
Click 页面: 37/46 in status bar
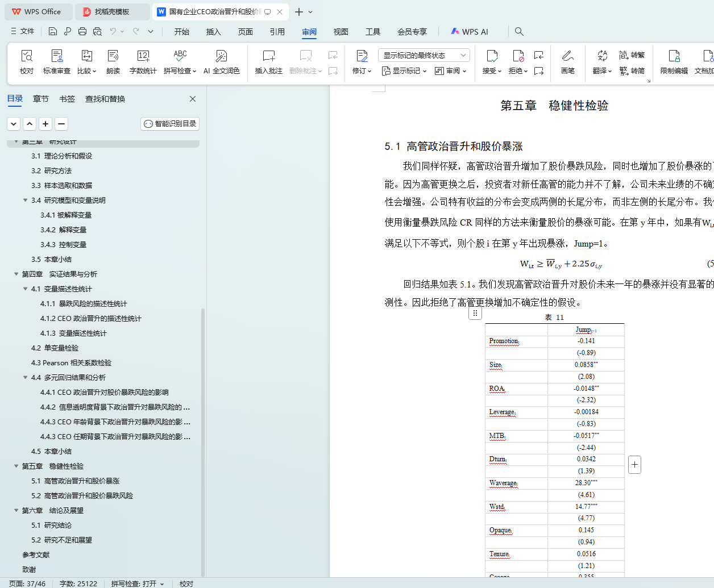click(27, 583)
